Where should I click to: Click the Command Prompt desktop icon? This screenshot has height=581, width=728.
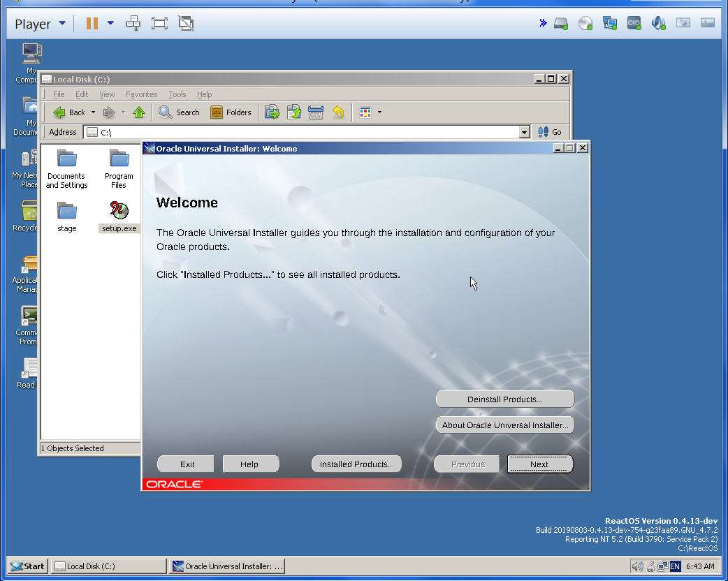29,325
